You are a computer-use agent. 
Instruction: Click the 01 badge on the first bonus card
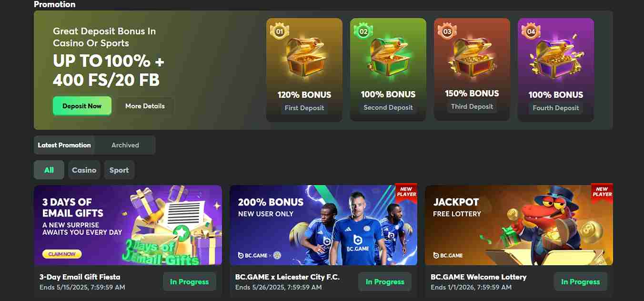tap(279, 31)
